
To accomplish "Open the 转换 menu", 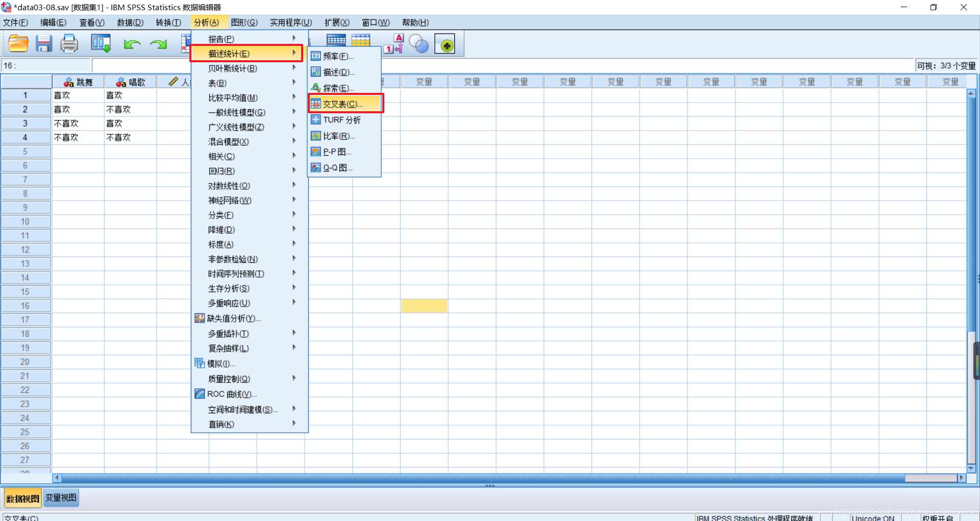I will click(x=168, y=22).
